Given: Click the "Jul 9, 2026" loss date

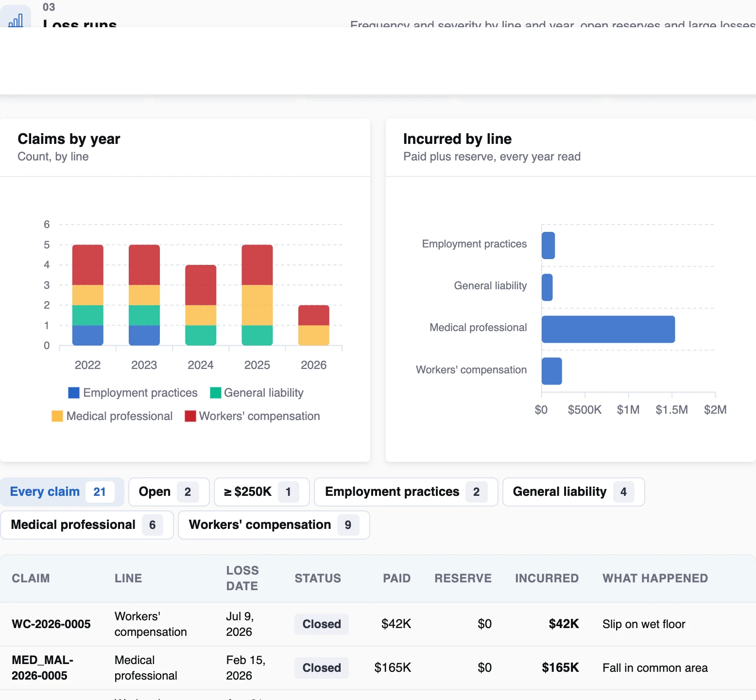Looking at the screenshot, I should pyautogui.click(x=240, y=624).
